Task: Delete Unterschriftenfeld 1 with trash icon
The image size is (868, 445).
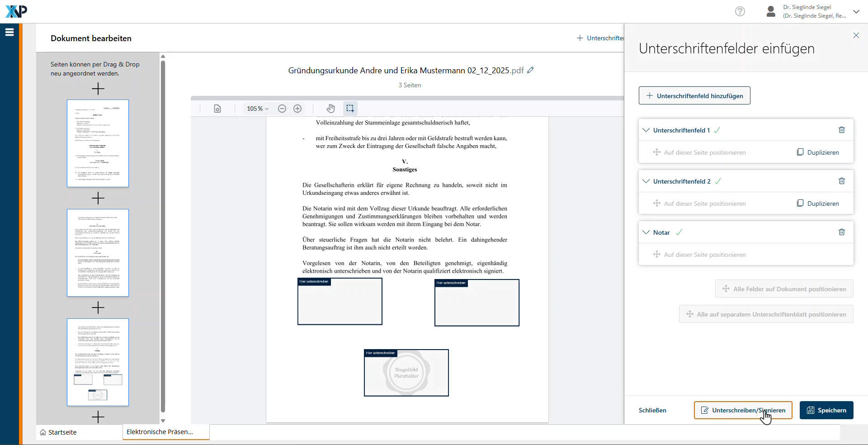Action: pyautogui.click(x=842, y=130)
